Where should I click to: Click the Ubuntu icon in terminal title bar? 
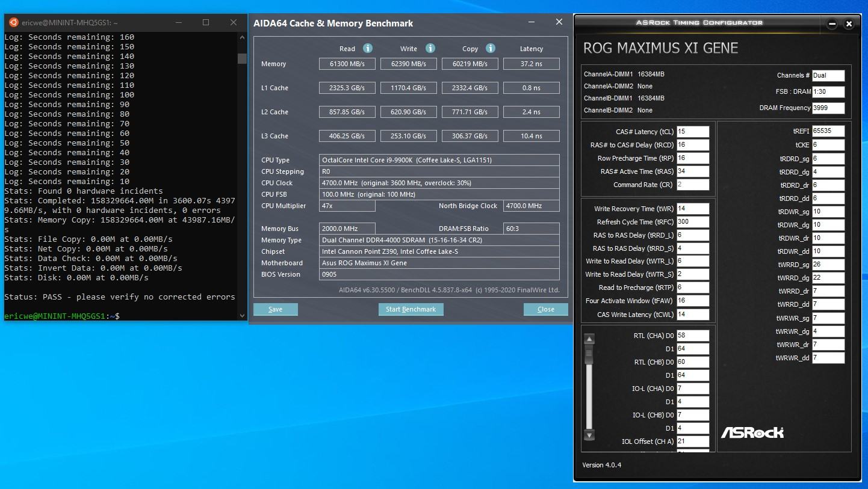13,22
